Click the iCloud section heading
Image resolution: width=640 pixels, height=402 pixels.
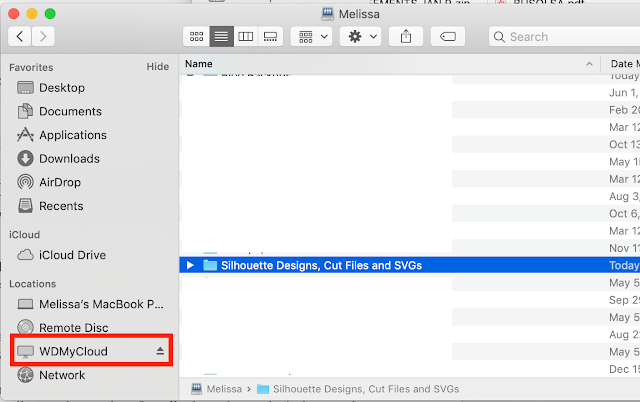click(24, 235)
